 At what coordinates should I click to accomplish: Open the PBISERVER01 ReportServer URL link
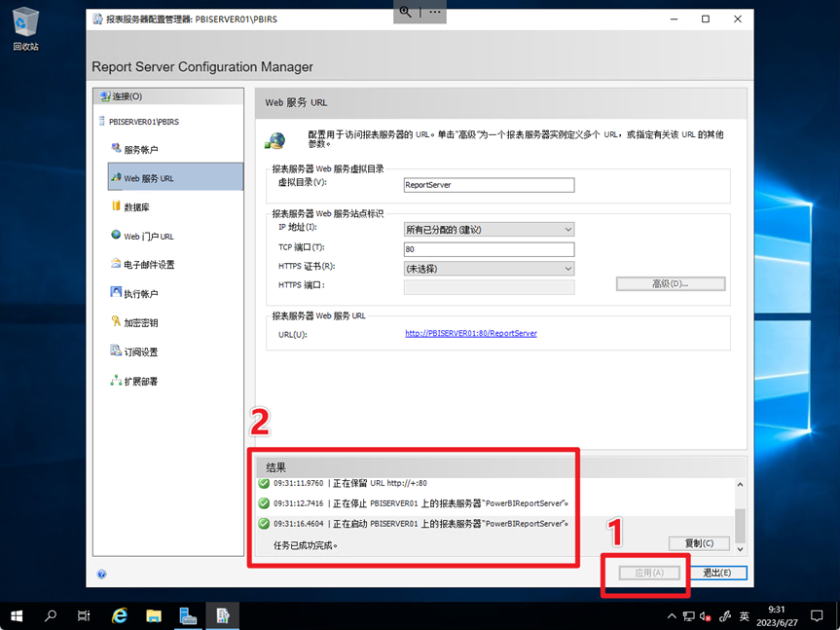coord(471,333)
